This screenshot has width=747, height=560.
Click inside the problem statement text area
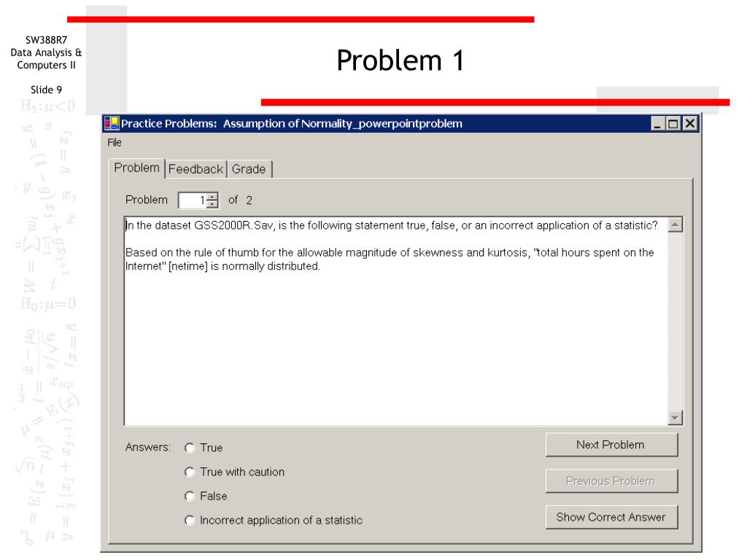click(395, 322)
